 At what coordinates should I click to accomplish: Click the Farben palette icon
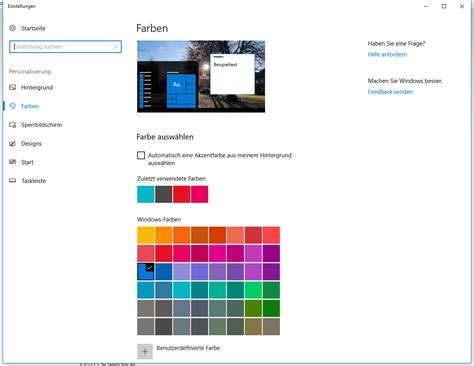pos(13,106)
